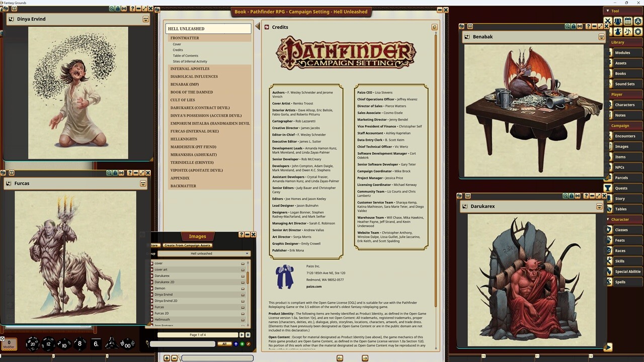Screen dimensions: 644x362
Task: Click the d12 die icon
Action: [48, 344]
